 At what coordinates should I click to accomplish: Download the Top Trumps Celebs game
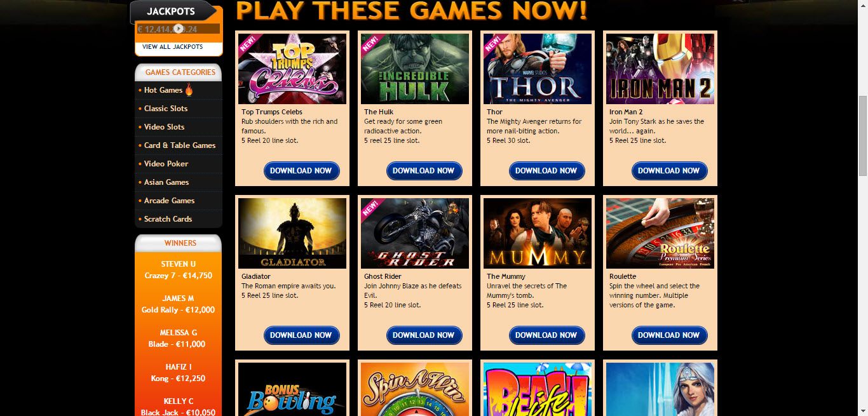(302, 170)
